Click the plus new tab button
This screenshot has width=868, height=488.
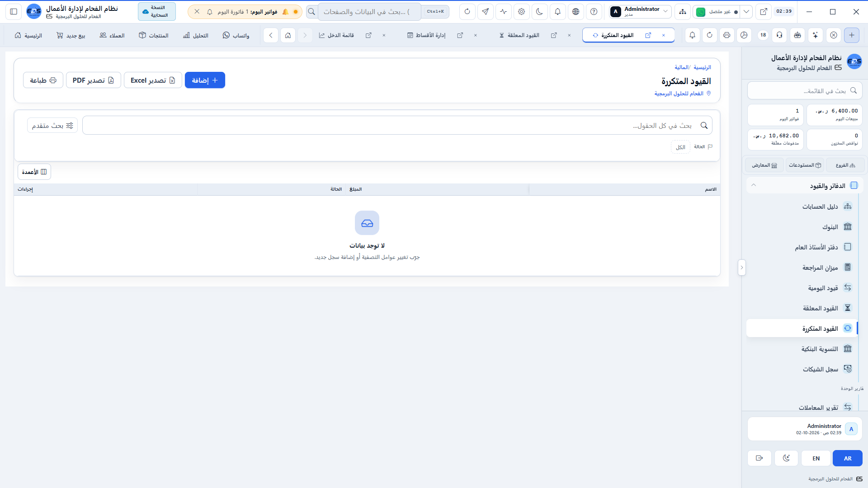[x=852, y=35]
